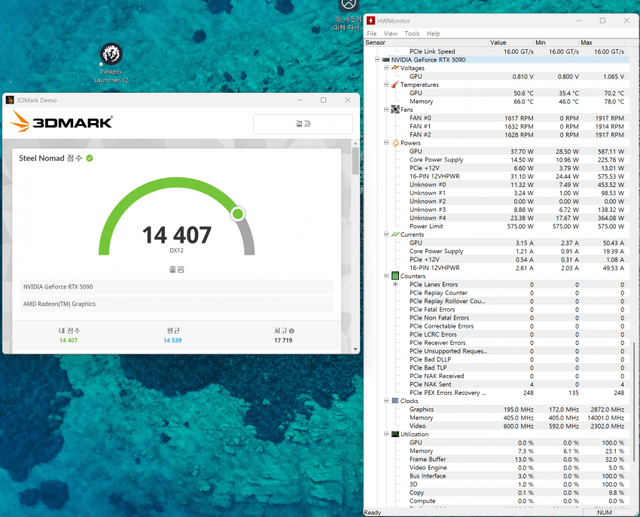Collapse the Currents section
Viewport: 640px width, 517px height.
point(387,235)
